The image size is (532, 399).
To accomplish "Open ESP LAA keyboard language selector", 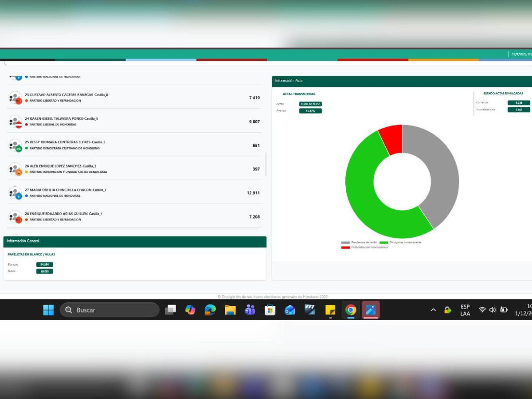I will pyautogui.click(x=465, y=310).
